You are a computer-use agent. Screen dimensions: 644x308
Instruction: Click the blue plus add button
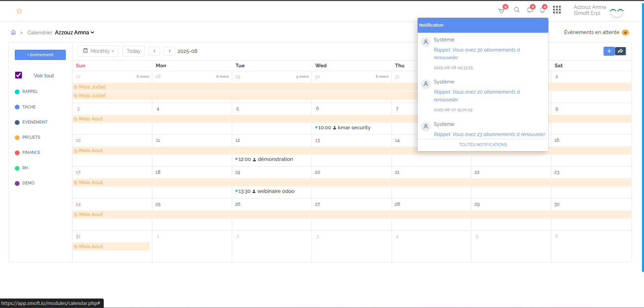pyautogui.click(x=609, y=51)
